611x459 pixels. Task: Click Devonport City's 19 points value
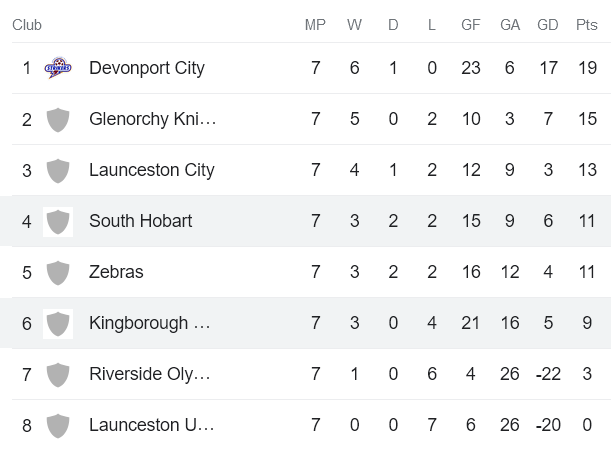[x=586, y=68]
